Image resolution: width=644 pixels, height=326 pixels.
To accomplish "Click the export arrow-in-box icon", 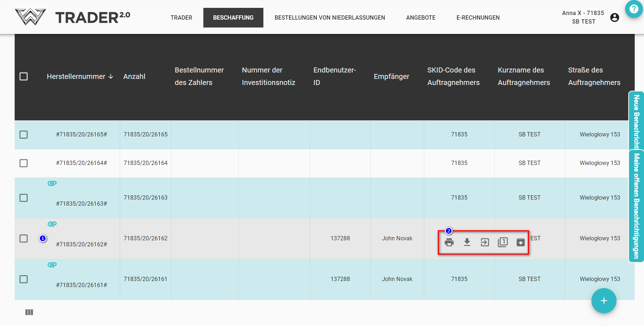I will [x=485, y=242].
